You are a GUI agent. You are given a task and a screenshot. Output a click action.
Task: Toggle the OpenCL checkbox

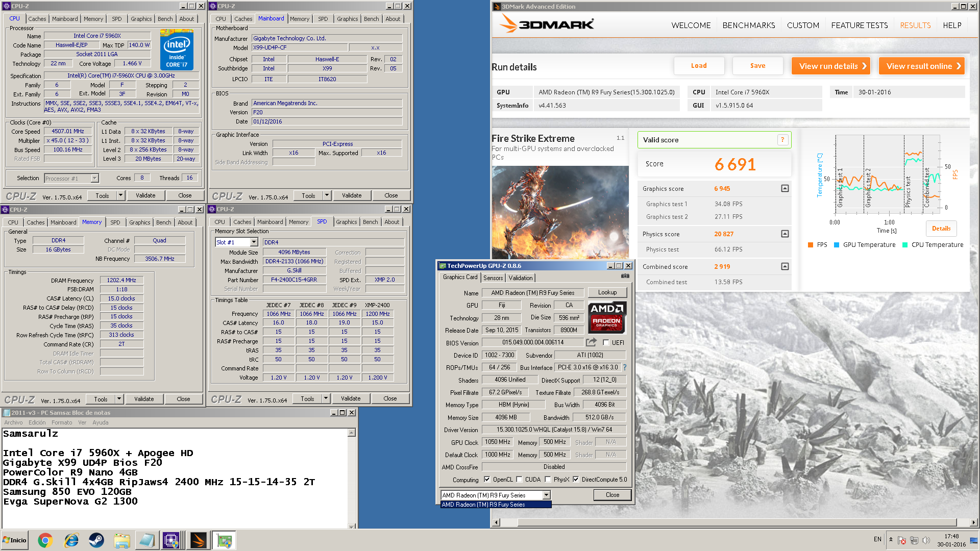(487, 480)
